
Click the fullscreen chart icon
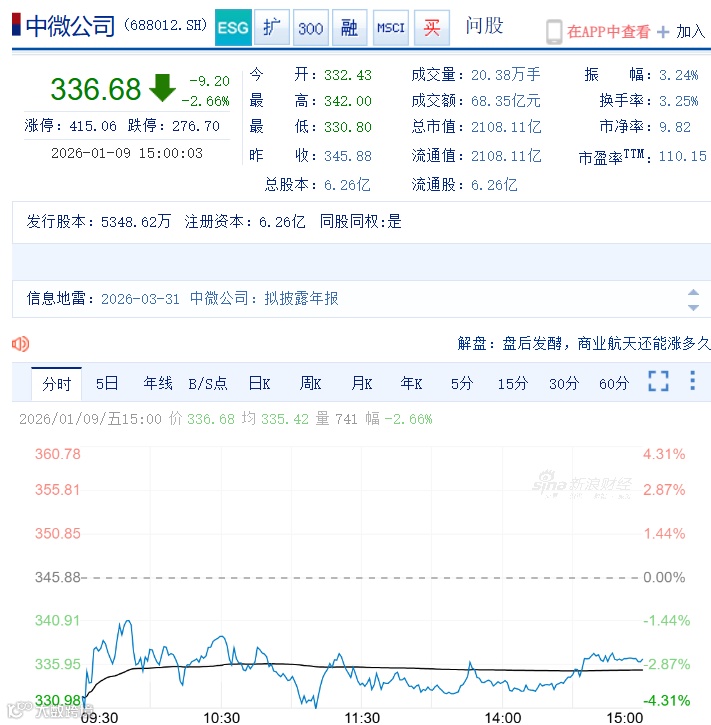658,381
